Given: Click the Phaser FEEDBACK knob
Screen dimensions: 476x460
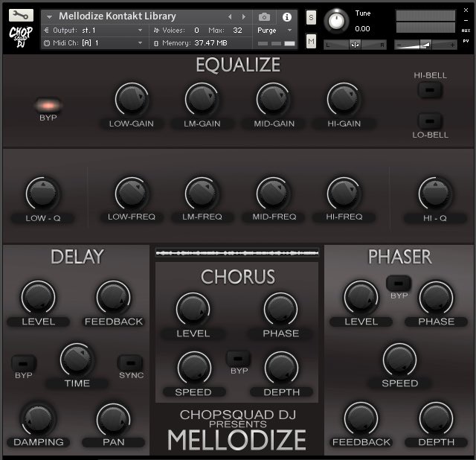Looking at the screenshot, I should pos(361,418).
